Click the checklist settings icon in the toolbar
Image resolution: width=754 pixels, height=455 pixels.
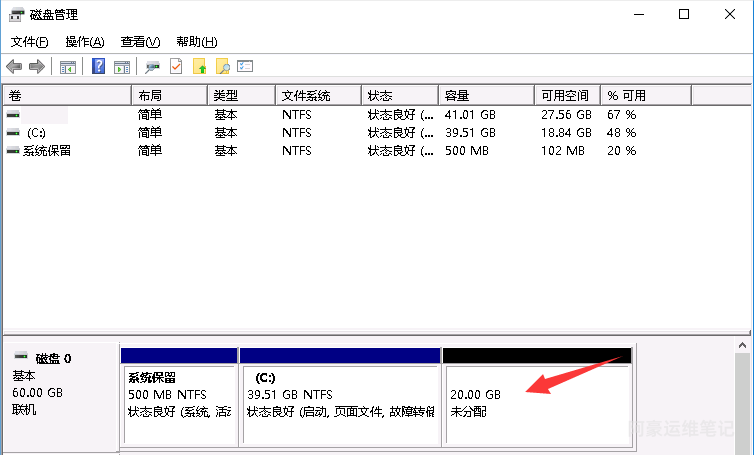245,67
